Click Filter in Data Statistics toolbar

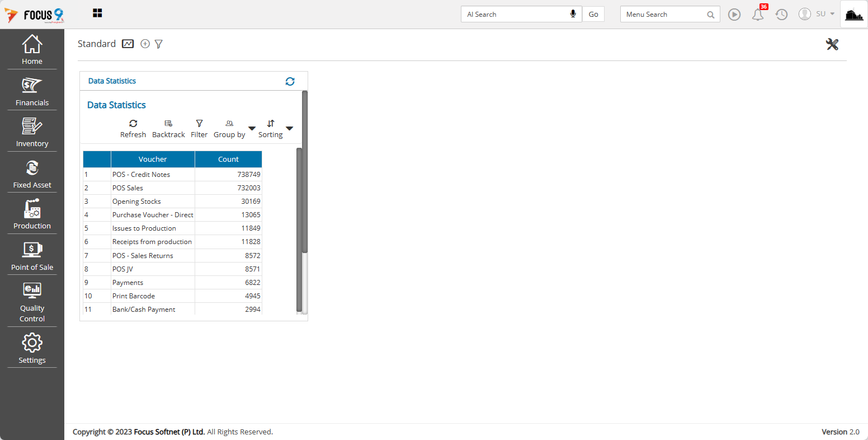(199, 129)
